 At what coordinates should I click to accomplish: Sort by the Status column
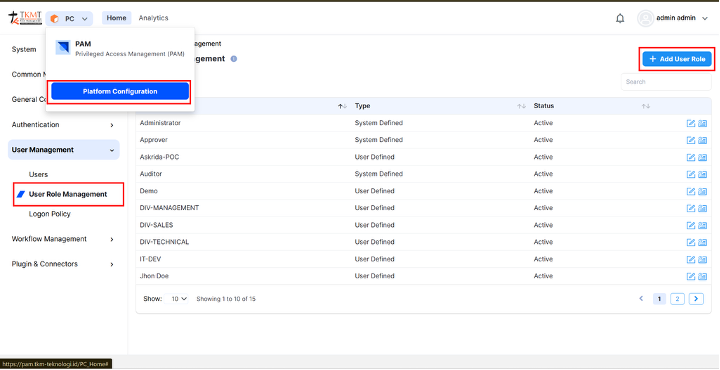click(x=646, y=106)
